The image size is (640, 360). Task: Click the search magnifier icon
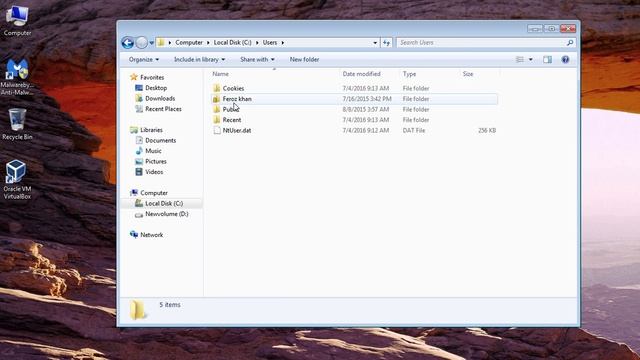pyautogui.click(x=570, y=42)
